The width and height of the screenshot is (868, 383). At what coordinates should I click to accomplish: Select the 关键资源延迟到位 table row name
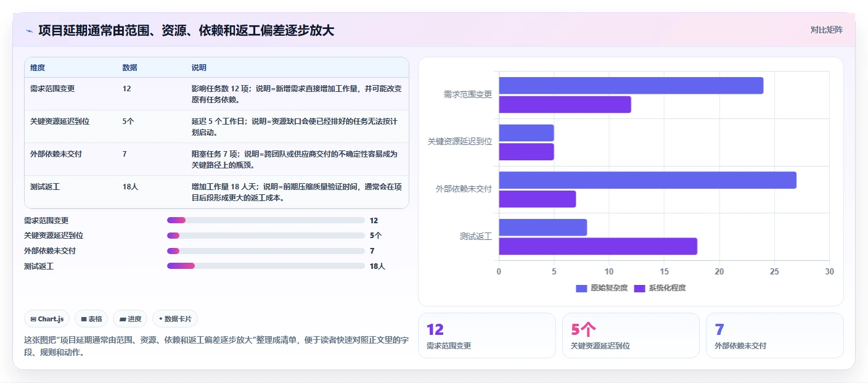pos(60,121)
